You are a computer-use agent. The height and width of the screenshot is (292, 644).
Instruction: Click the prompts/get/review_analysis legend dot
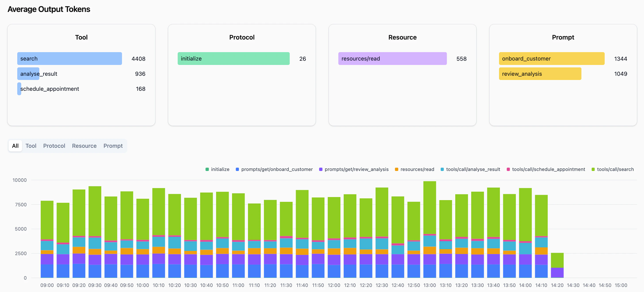pos(320,169)
